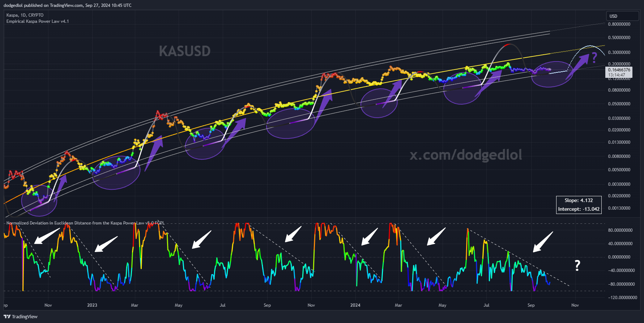Click the 0.80000000 price axis label
This screenshot has height=323, width=644.
click(619, 24)
